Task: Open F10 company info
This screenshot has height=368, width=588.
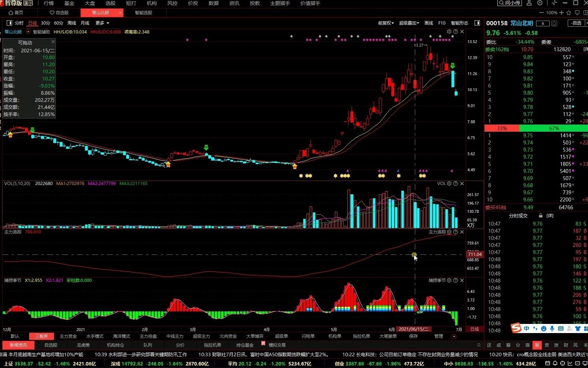Action: pyautogui.click(x=442, y=23)
